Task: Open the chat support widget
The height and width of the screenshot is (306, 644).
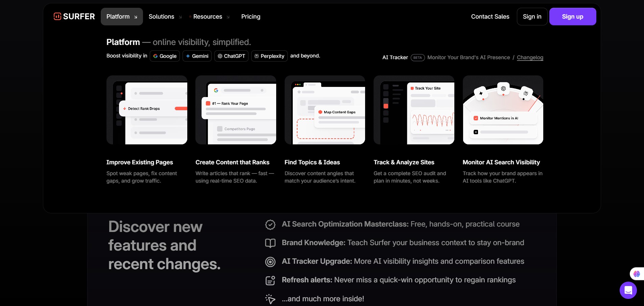Action: coord(628,290)
